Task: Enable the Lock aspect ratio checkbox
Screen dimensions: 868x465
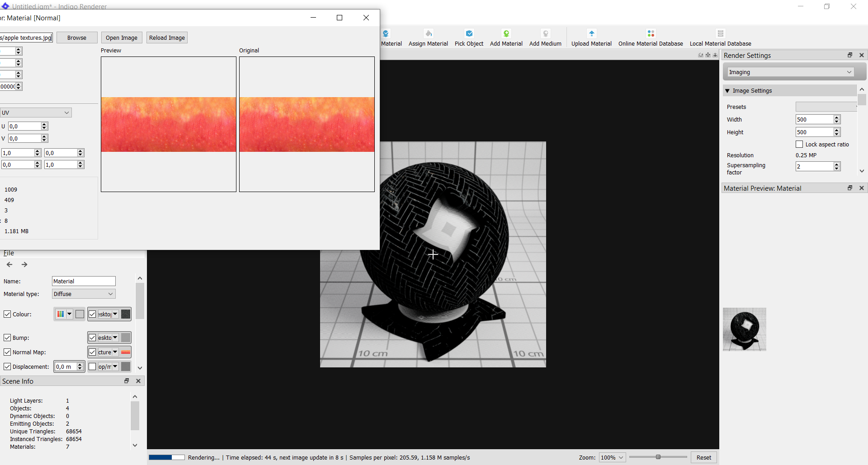Action: click(799, 145)
